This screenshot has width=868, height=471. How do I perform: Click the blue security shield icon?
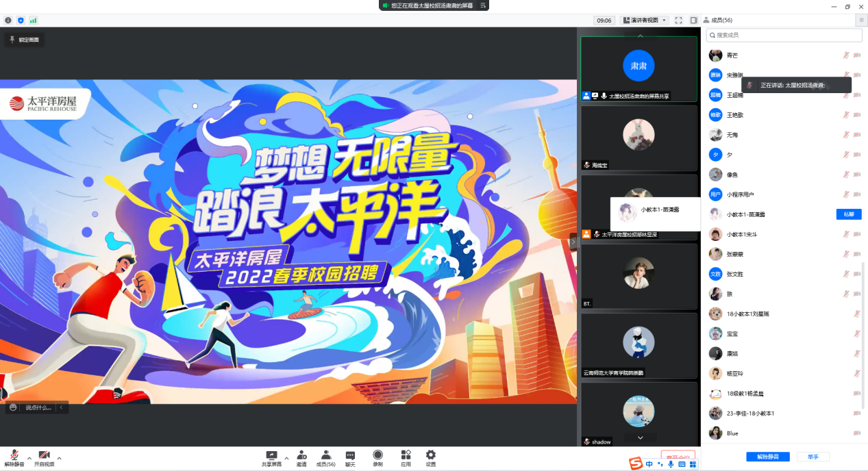tap(21, 21)
